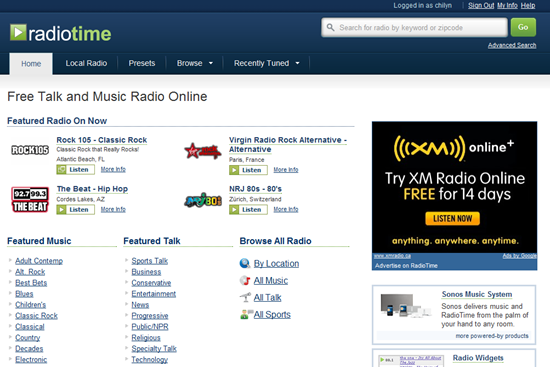Open Business talk category
The image size is (550, 367).
pos(146,272)
